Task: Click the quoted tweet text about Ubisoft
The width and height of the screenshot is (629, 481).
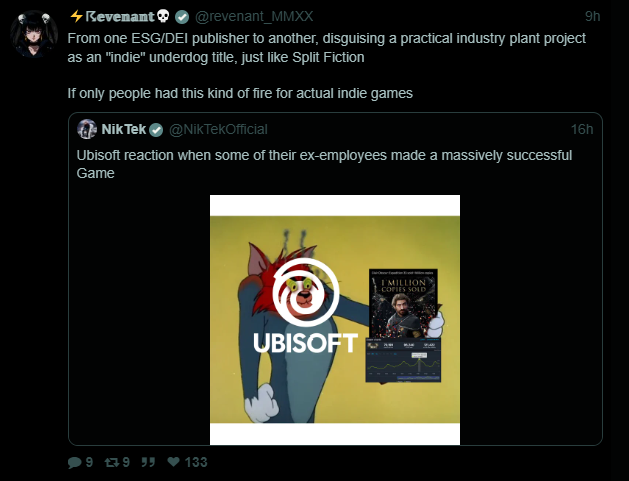Action: pos(324,164)
